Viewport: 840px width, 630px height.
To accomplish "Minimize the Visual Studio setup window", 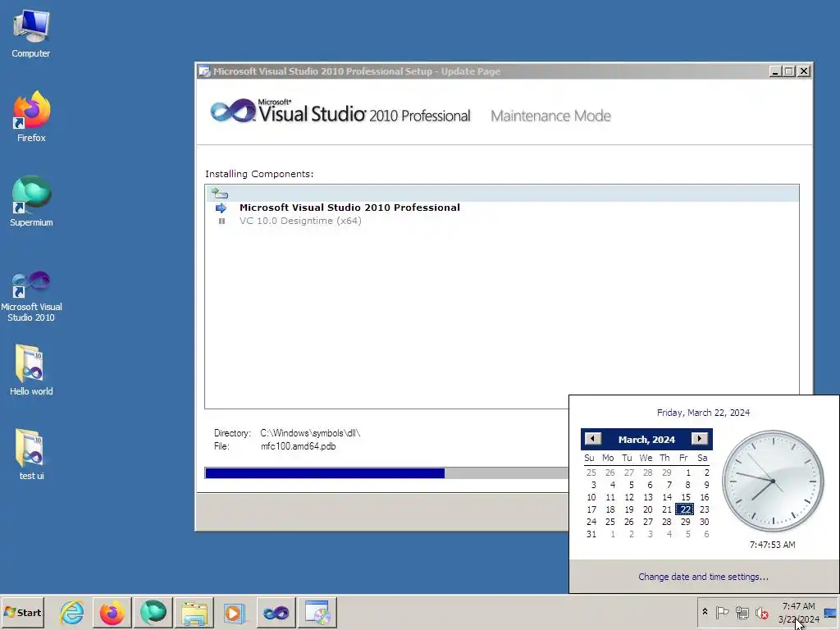I will (x=774, y=71).
